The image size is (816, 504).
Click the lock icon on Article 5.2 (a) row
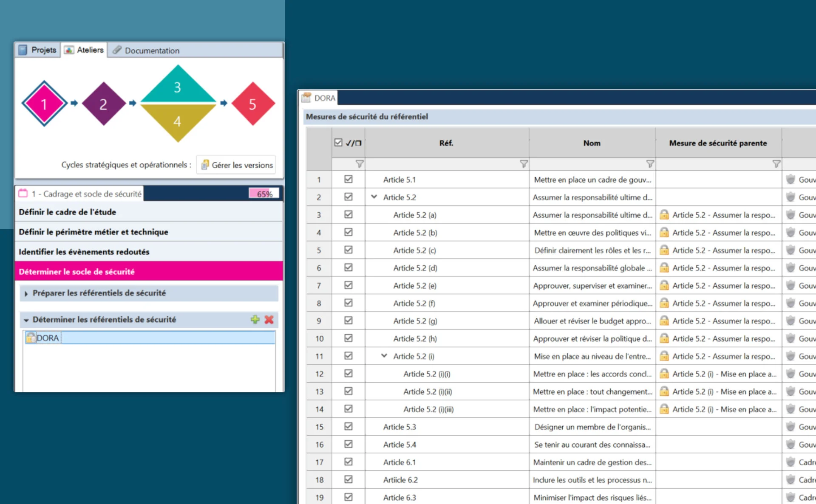pos(664,215)
